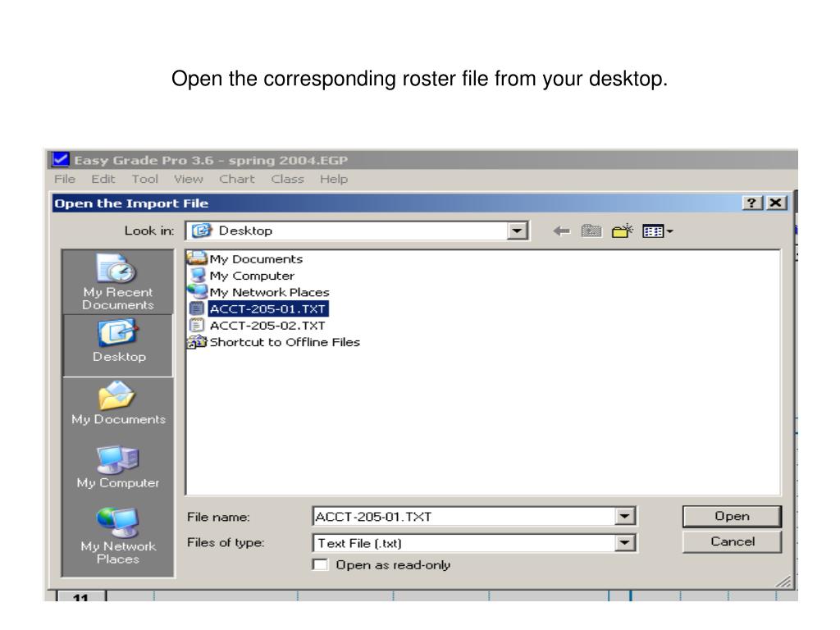
Task: Click the Open button
Action: click(732, 517)
